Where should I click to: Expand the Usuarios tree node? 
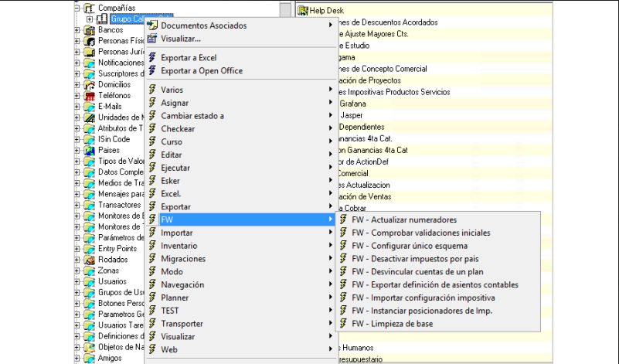pyautogui.click(x=77, y=282)
